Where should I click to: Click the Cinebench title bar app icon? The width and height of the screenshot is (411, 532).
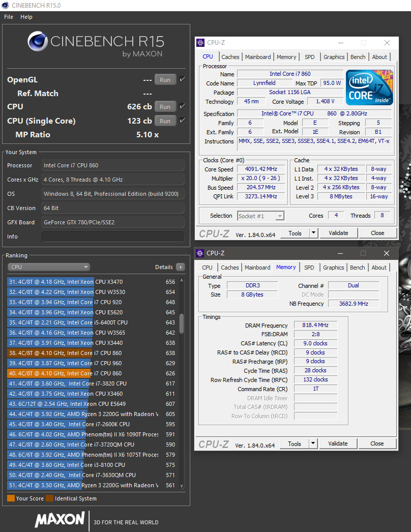pos(5,5)
